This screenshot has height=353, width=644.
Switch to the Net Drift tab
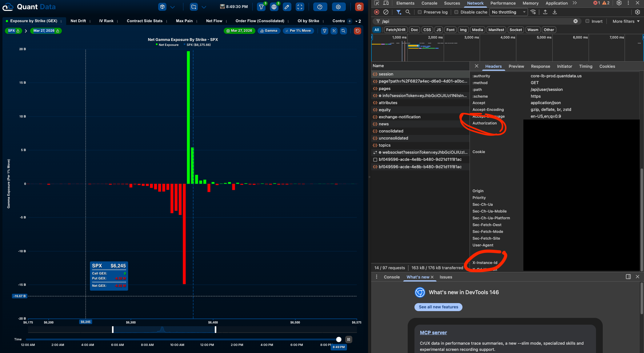click(x=78, y=21)
